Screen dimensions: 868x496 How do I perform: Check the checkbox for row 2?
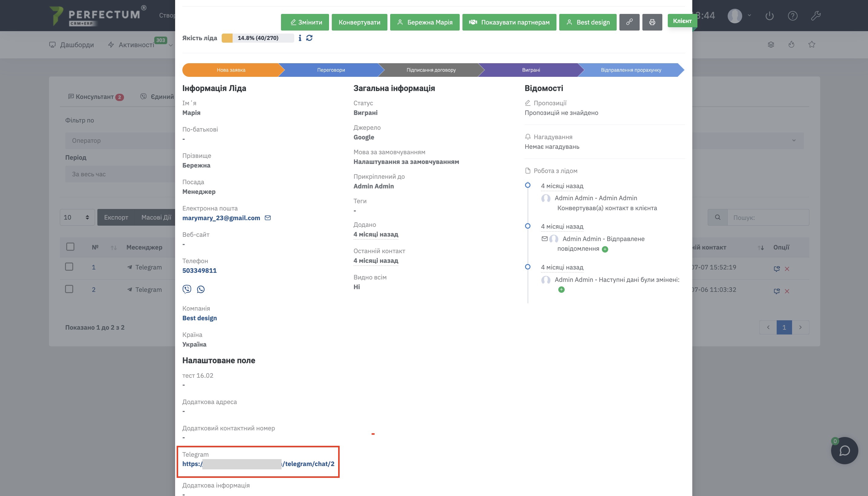(x=69, y=289)
